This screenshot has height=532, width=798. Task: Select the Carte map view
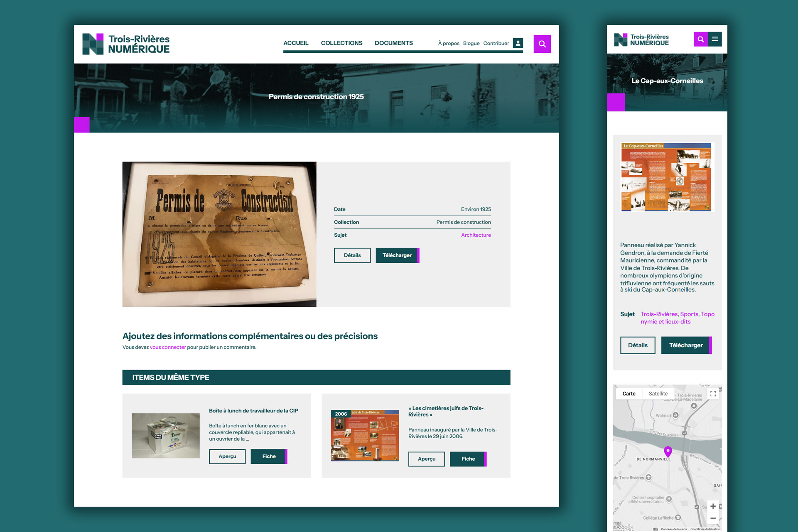point(629,394)
